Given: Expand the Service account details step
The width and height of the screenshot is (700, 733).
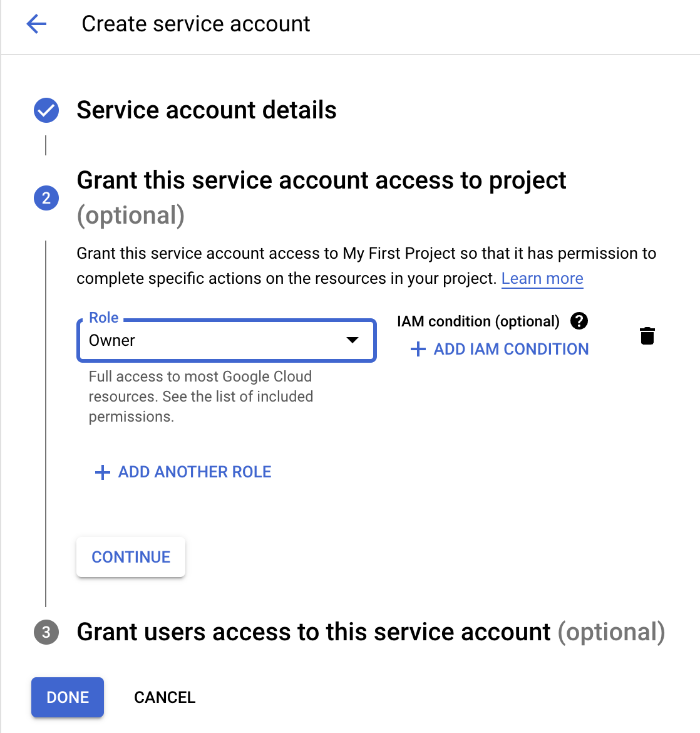Looking at the screenshot, I should coord(207,110).
